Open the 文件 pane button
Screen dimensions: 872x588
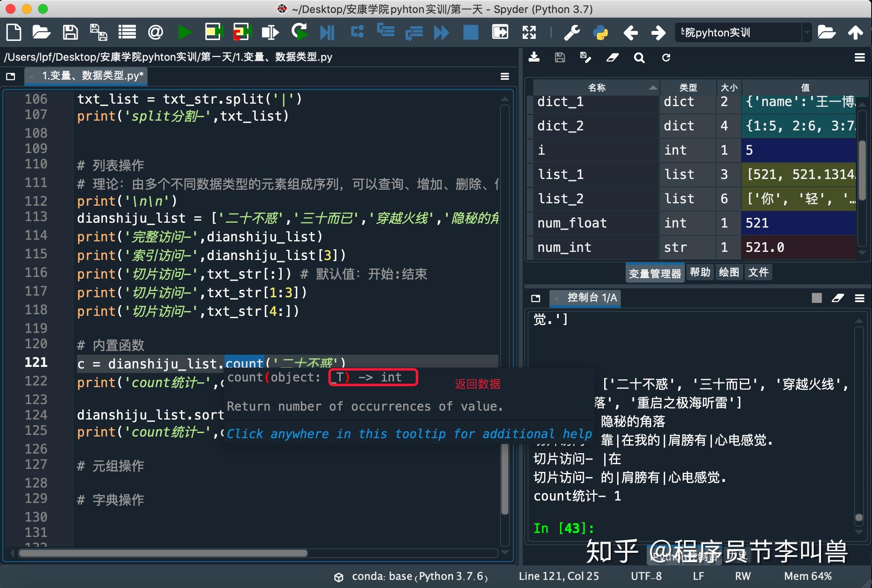[758, 272]
